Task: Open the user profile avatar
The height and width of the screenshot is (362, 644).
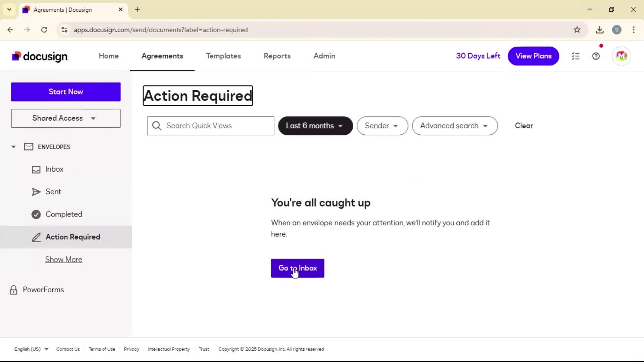Action: pos(622,56)
